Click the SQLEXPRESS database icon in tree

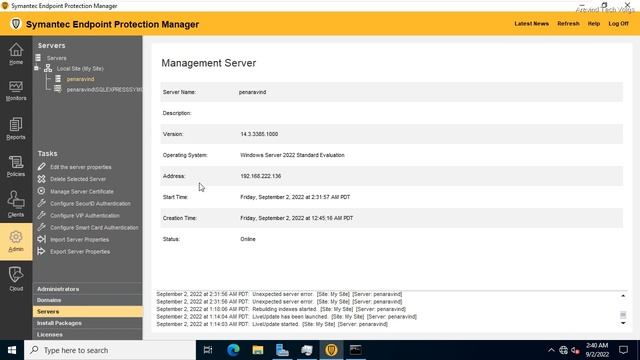point(58,89)
